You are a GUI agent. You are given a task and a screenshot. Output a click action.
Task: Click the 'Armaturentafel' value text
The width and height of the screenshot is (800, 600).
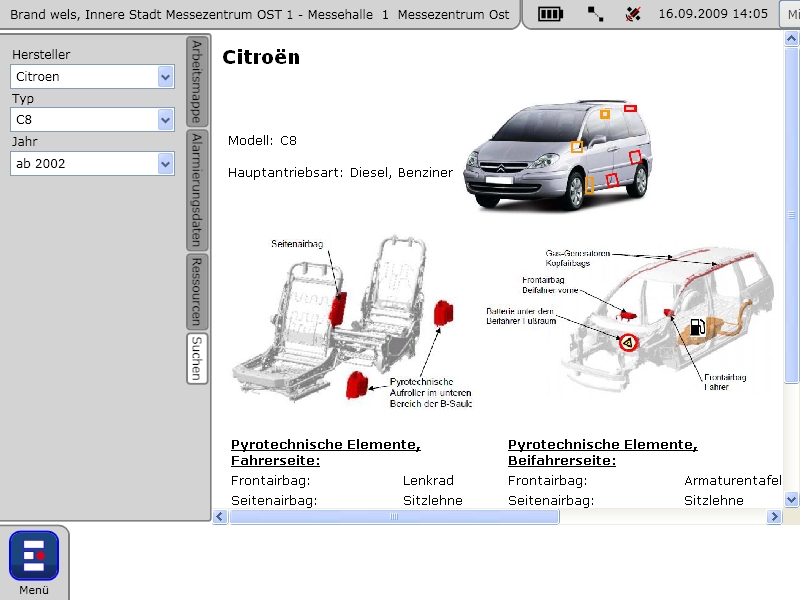tap(733, 481)
